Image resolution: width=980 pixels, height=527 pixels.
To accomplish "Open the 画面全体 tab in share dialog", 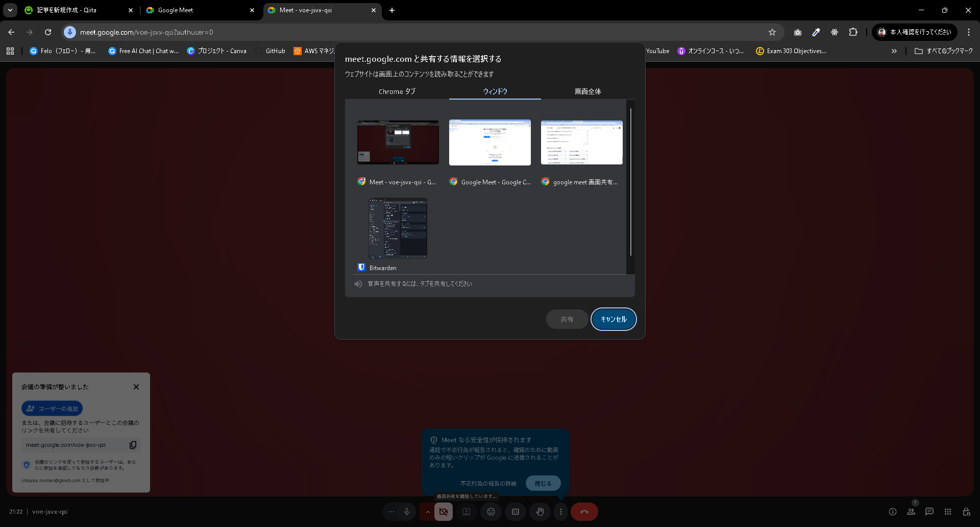I will click(588, 91).
